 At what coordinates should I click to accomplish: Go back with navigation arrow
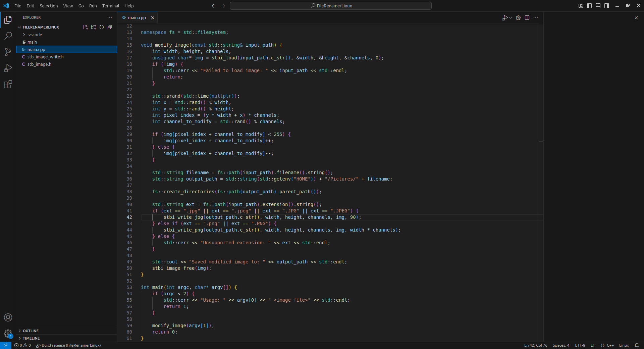(214, 6)
